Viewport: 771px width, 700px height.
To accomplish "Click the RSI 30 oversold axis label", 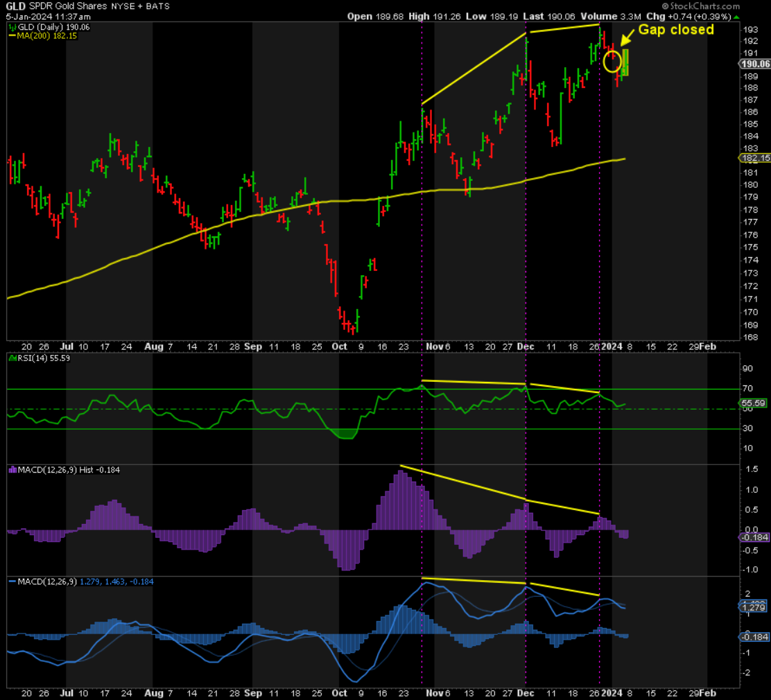I will click(748, 428).
